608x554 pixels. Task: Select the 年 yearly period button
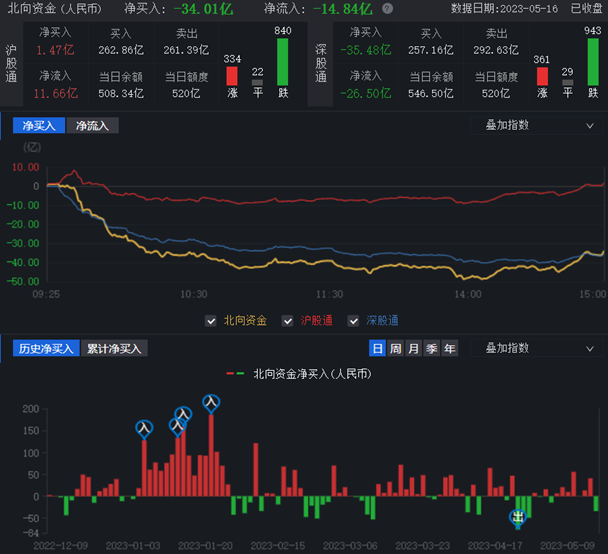click(450, 349)
